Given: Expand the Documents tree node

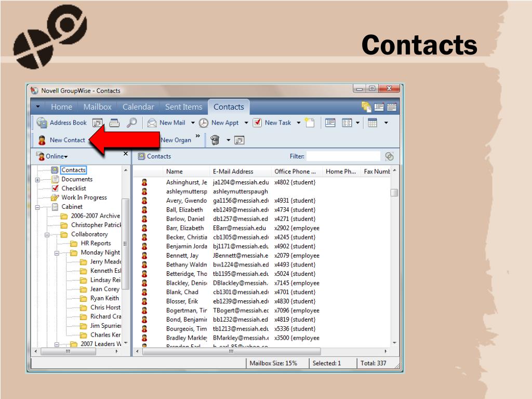Looking at the screenshot, I should [x=37, y=179].
